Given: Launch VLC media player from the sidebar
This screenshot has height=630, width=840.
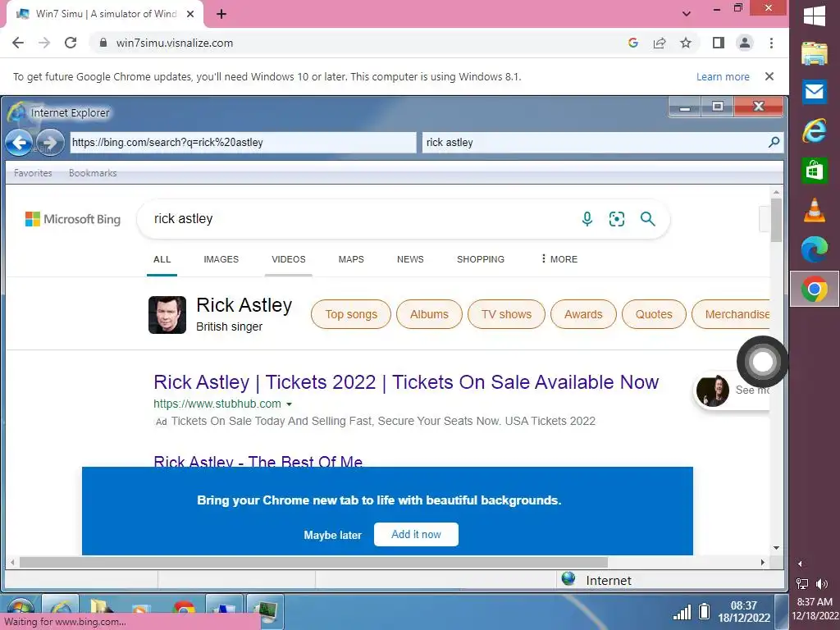Looking at the screenshot, I should click(815, 209).
